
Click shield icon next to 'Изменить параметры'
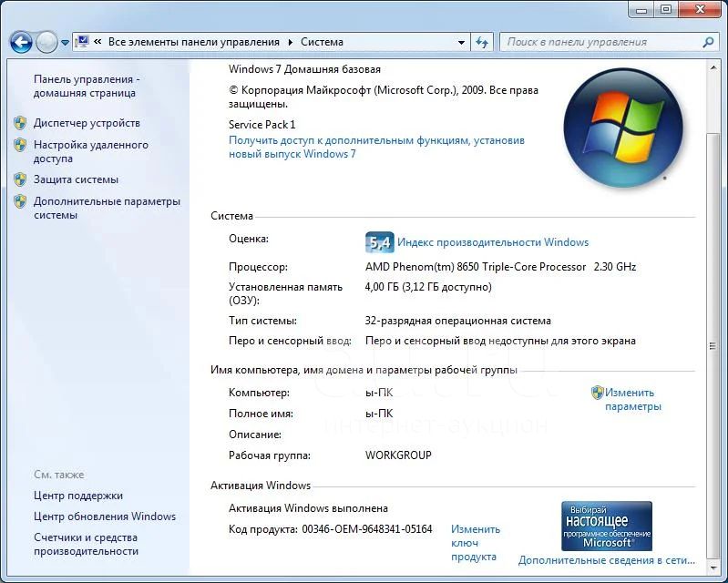pyautogui.click(x=598, y=393)
